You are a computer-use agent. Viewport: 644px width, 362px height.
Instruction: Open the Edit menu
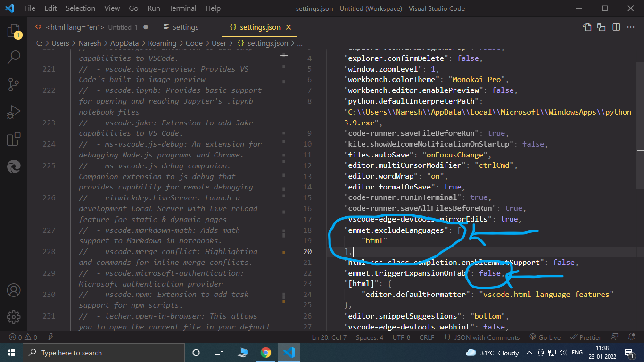point(50,8)
